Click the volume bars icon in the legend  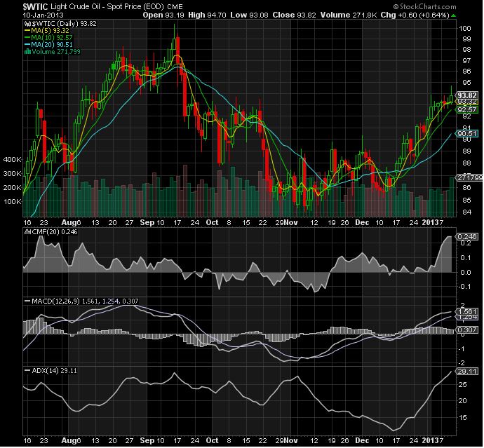27,51
